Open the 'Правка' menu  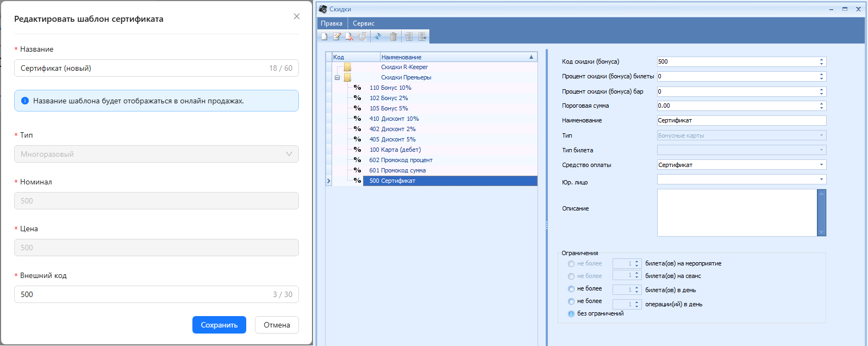tap(332, 23)
